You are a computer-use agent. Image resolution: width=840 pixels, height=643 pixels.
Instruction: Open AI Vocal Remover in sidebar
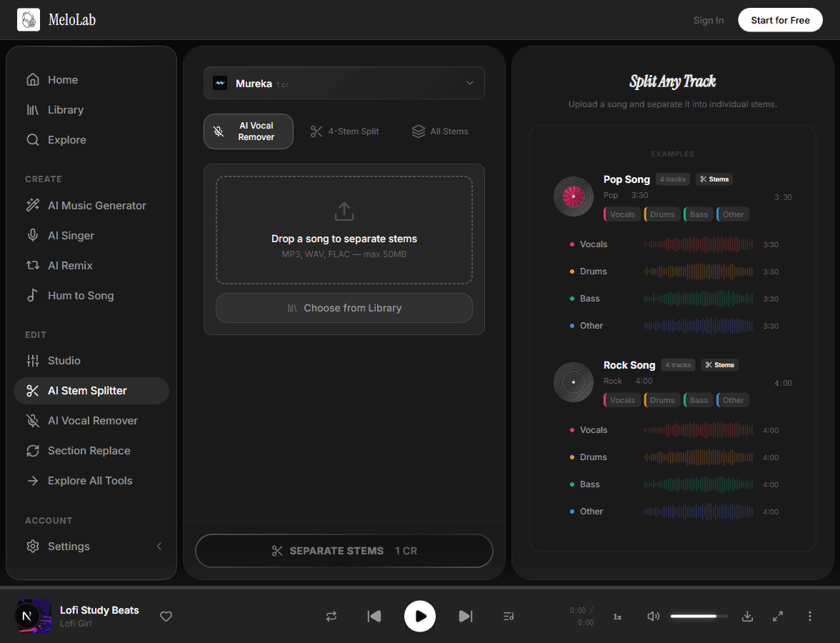pyautogui.click(x=91, y=421)
